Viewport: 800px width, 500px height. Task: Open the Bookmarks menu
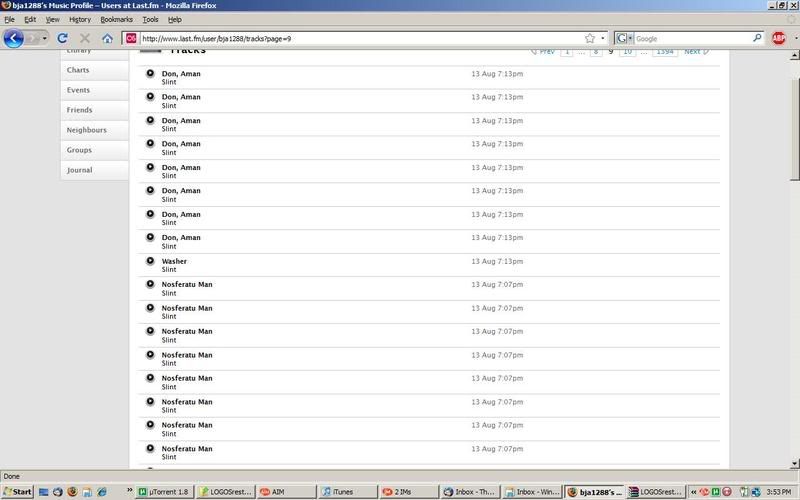click(x=116, y=19)
